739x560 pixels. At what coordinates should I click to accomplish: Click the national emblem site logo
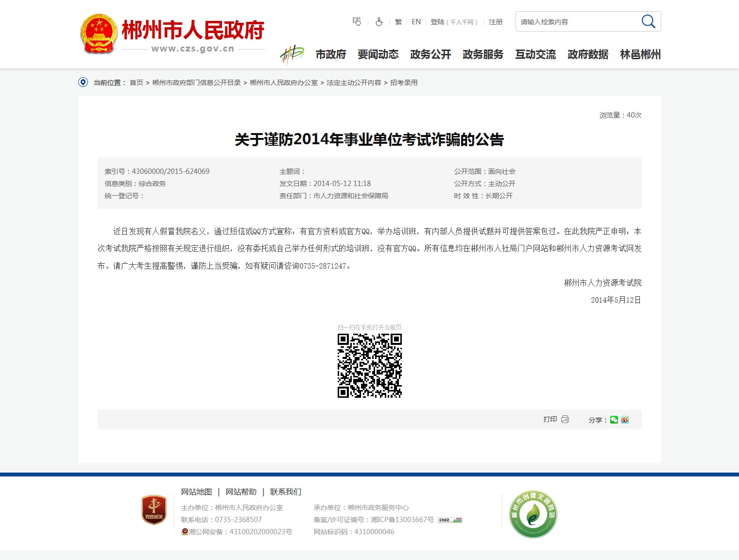[x=99, y=34]
